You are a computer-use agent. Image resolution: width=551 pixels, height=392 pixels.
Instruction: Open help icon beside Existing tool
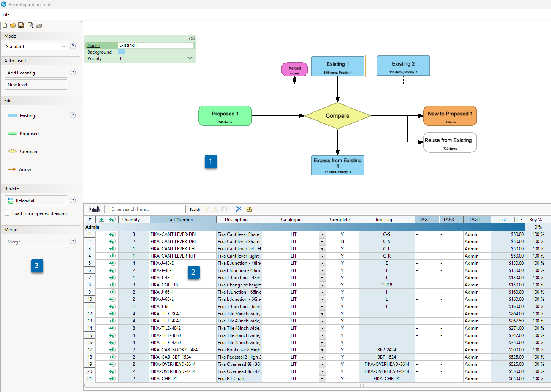pos(73,115)
